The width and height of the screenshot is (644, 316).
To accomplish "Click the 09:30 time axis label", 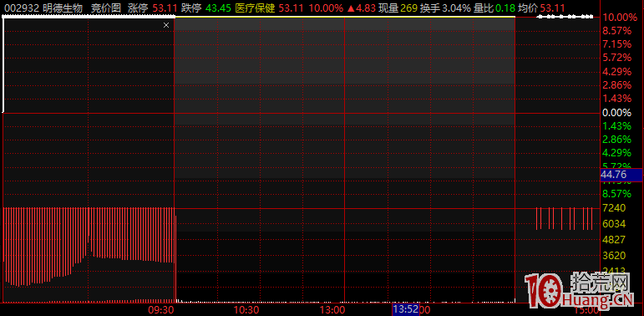I will tap(161, 309).
